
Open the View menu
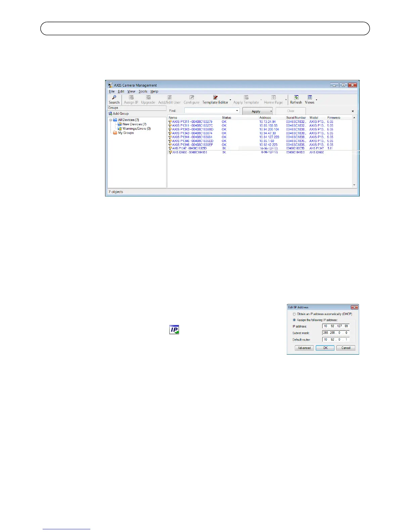tap(131, 91)
